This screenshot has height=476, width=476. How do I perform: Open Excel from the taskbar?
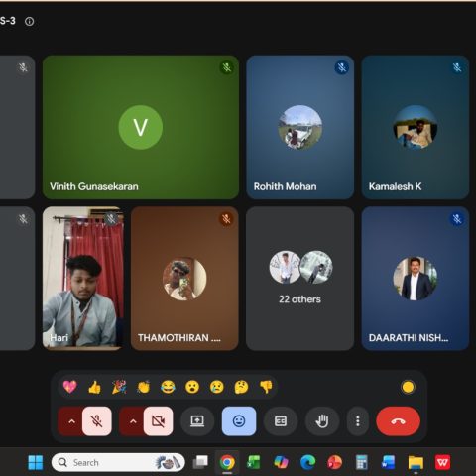254,462
